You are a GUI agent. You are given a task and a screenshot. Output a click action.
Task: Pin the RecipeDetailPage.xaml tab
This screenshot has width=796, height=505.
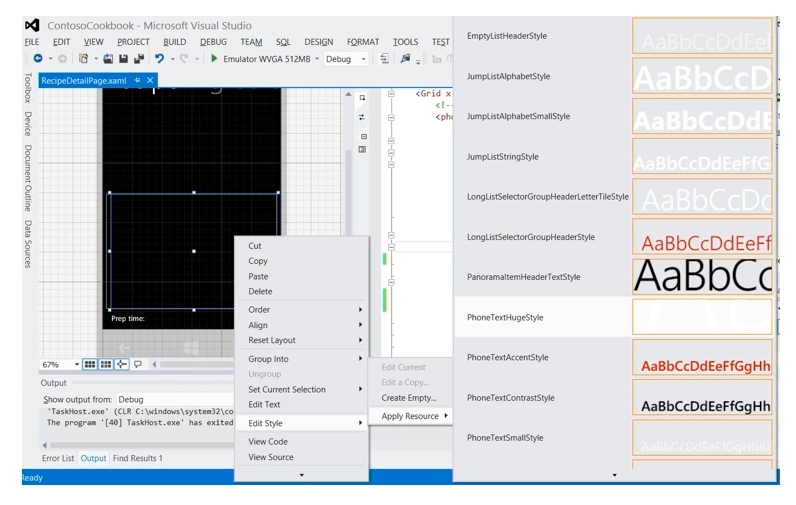[137, 80]
